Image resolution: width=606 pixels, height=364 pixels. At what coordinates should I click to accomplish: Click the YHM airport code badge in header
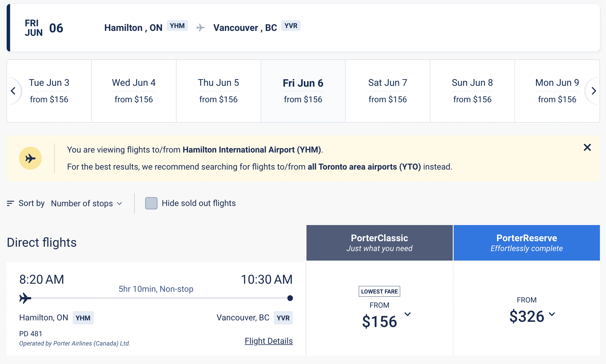177,26
